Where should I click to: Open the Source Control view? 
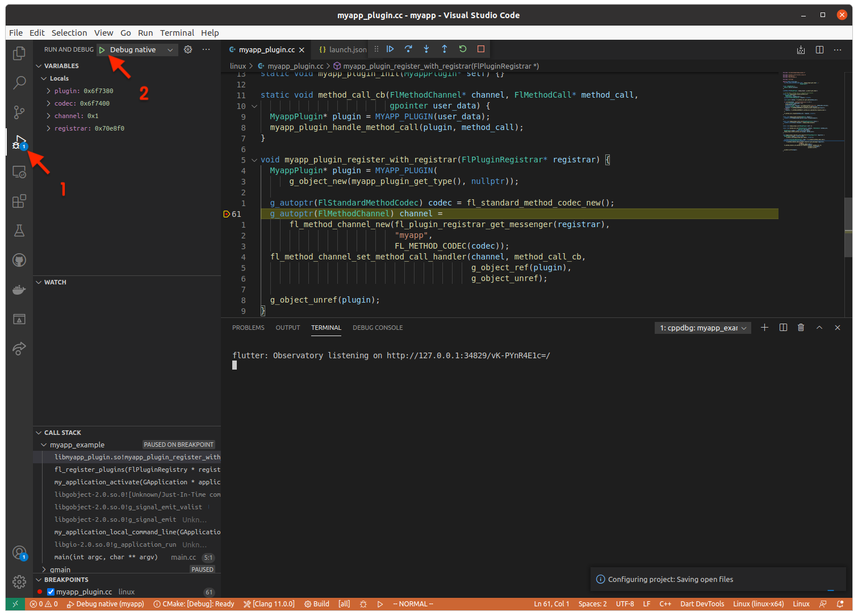(x=19, y=112)
